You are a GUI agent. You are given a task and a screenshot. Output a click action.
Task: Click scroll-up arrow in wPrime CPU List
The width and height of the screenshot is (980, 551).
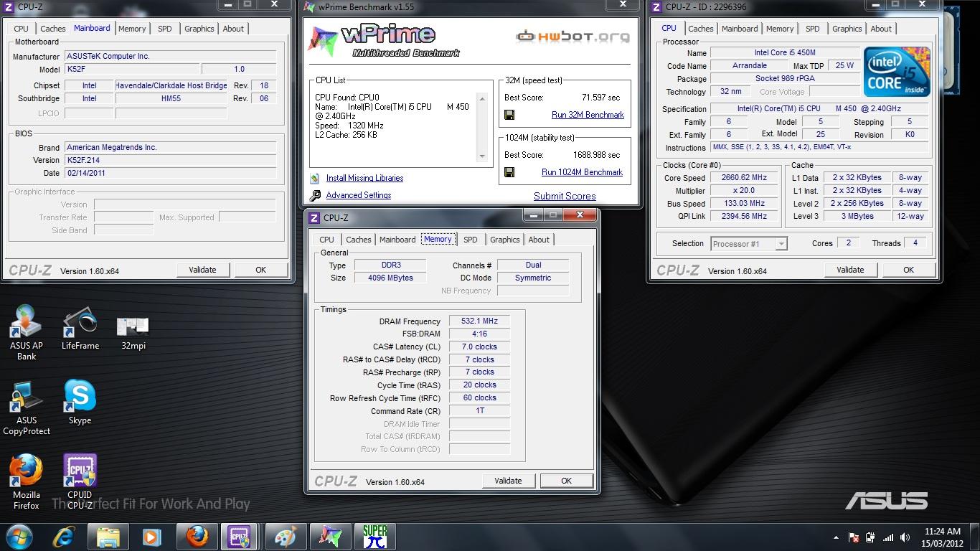coord(483,100)
